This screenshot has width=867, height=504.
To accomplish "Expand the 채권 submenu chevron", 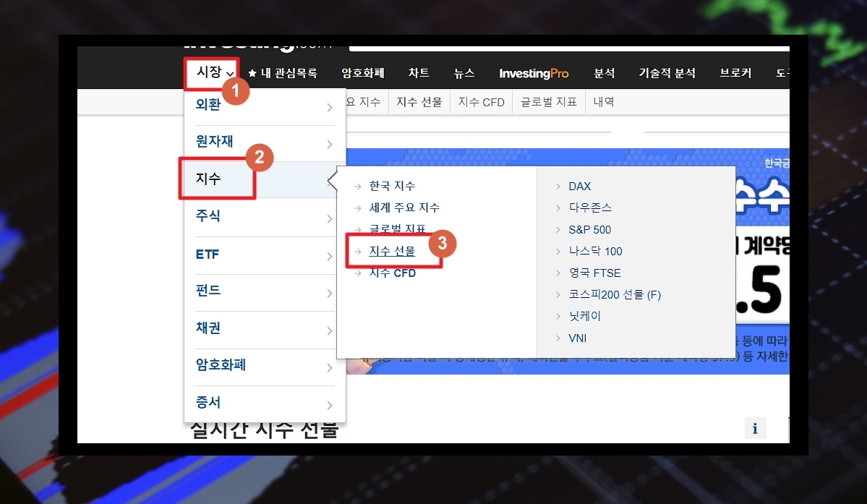I will [x=330, y=331].
